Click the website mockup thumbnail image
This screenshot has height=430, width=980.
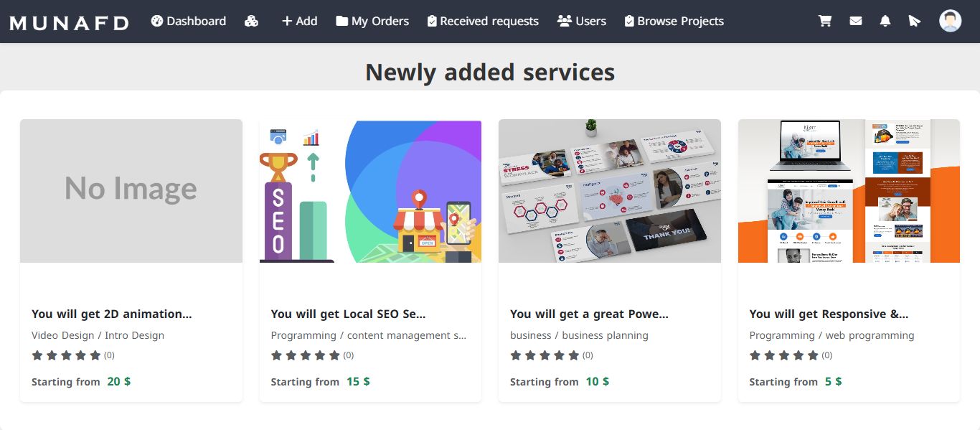[x=849, y=191]
